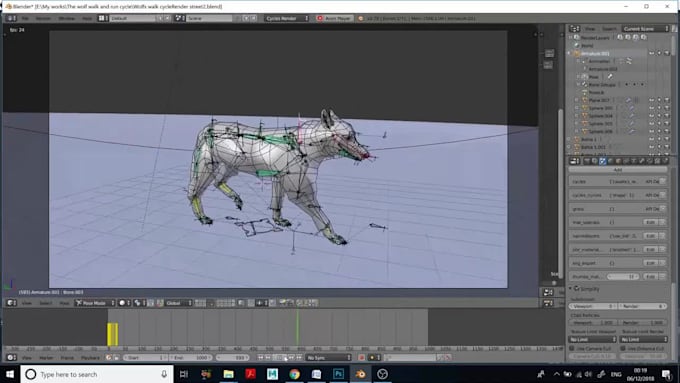
Task: Open the File menu
Action: (x=25, y=18)
